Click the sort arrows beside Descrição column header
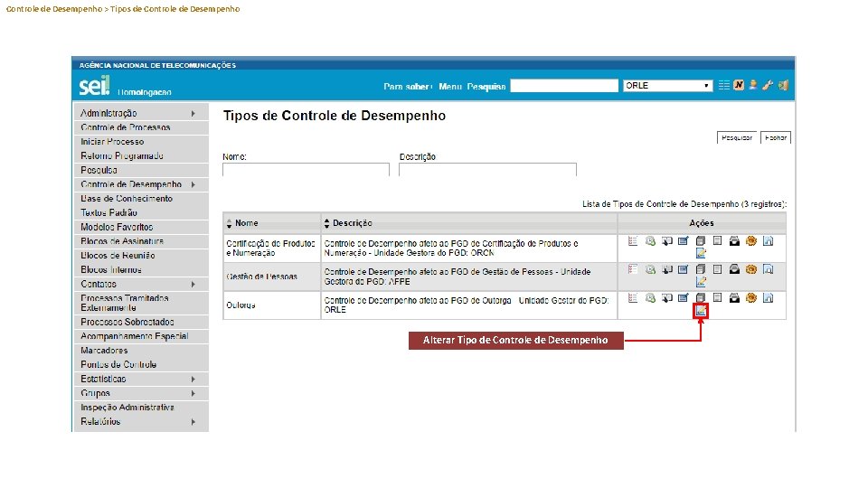Viewport: 868px width, 488px height. 326,223
